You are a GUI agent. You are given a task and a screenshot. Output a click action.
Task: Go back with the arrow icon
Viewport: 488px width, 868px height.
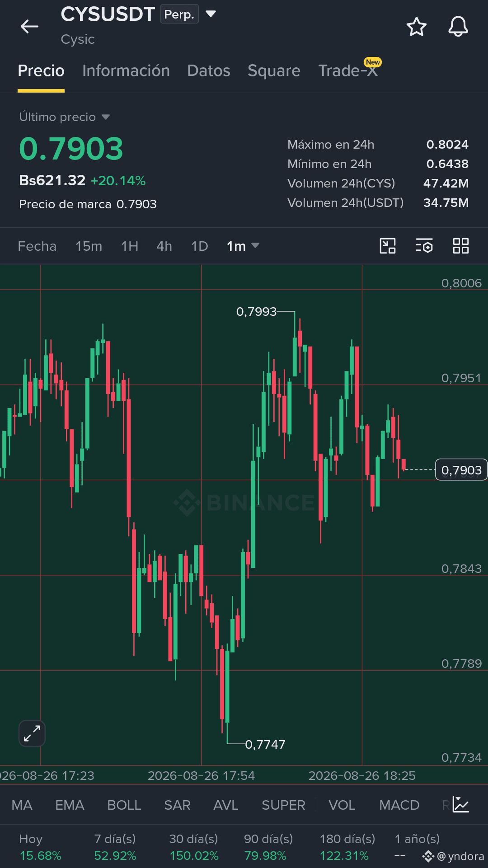coord(29,27)
